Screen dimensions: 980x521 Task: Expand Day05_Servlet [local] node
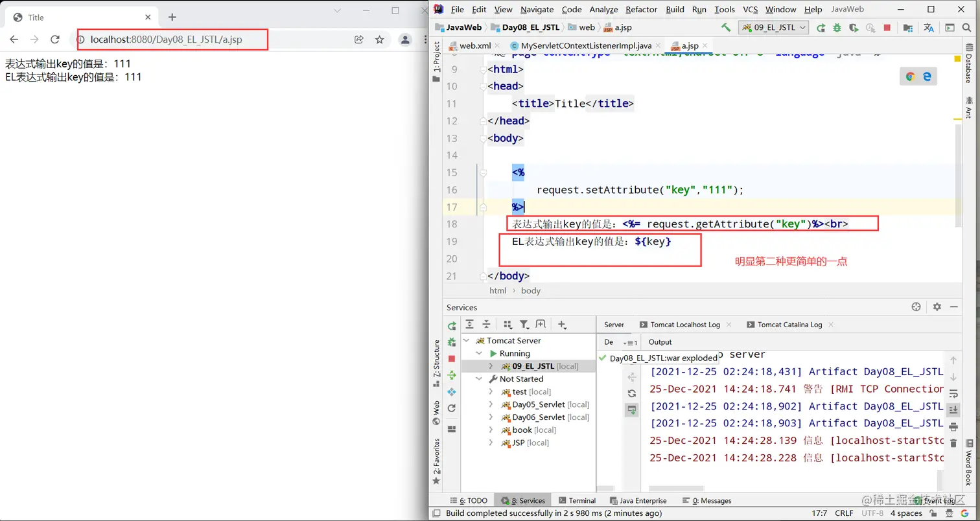point(491,404)
